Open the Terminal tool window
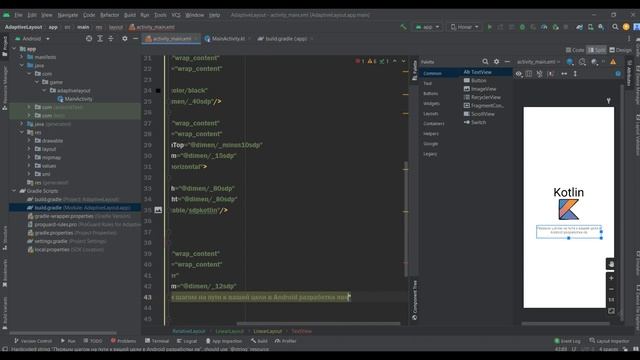This screenshot has height=360, width=640. tap(157, 341)
